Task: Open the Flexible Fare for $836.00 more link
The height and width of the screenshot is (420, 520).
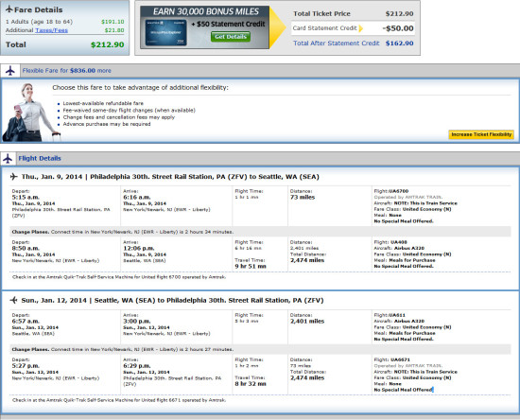Action: [x=67, y=71]
